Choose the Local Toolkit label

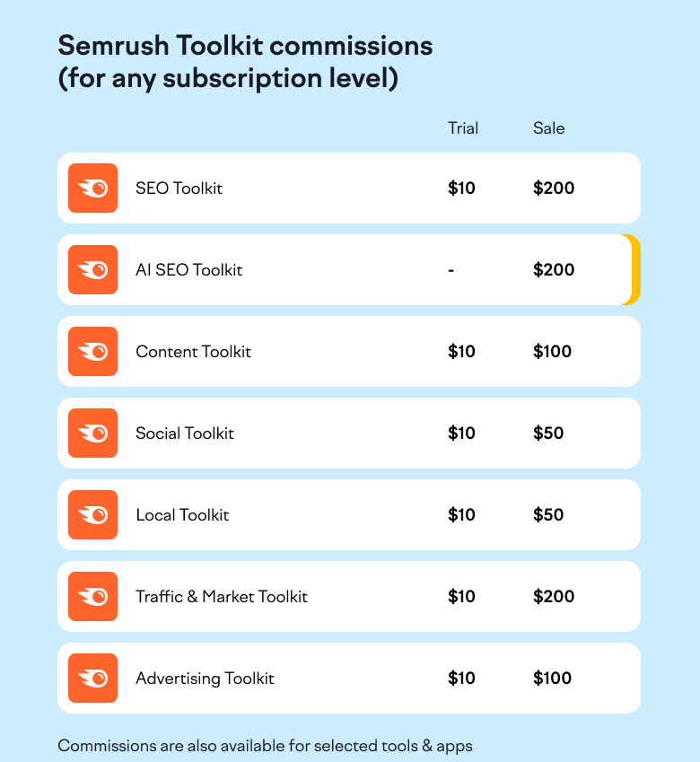tap(182, 515)
